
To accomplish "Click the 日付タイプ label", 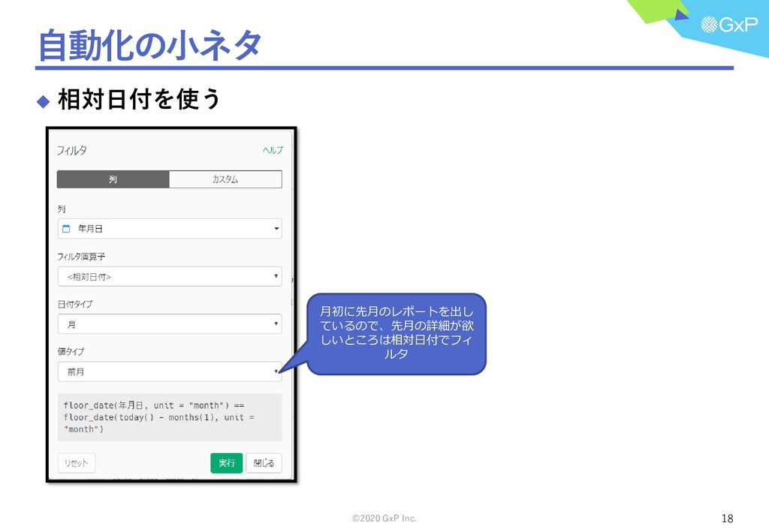I will click(75, 304).
